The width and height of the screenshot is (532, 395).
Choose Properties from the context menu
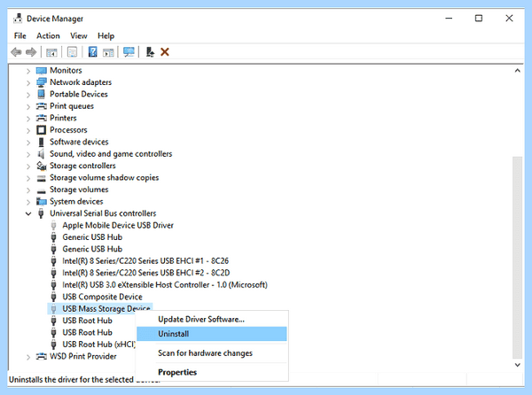[212, 372]
